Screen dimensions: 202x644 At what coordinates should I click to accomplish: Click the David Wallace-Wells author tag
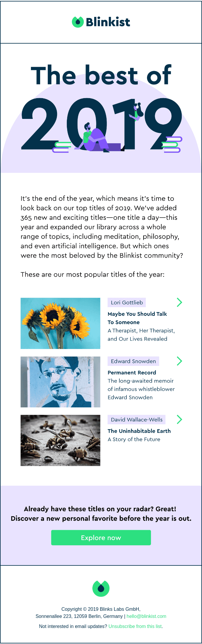pyautogui.click(x=137, y=420)
